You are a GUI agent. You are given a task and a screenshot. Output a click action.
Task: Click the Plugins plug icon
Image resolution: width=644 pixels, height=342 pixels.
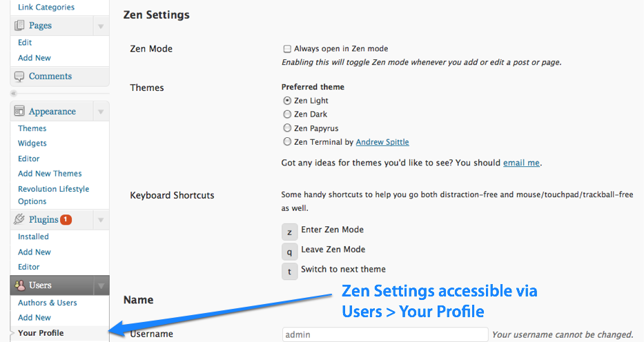point(19,219)
